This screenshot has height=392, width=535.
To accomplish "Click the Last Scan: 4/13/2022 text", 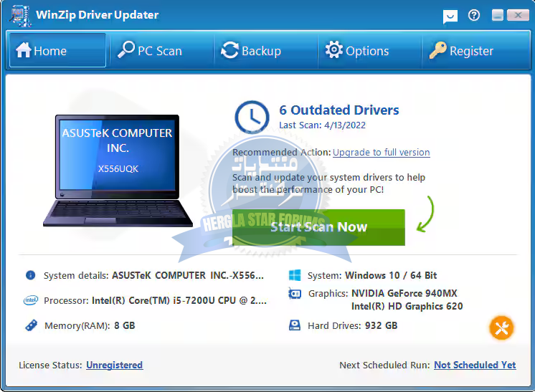I will click(323, 125).
